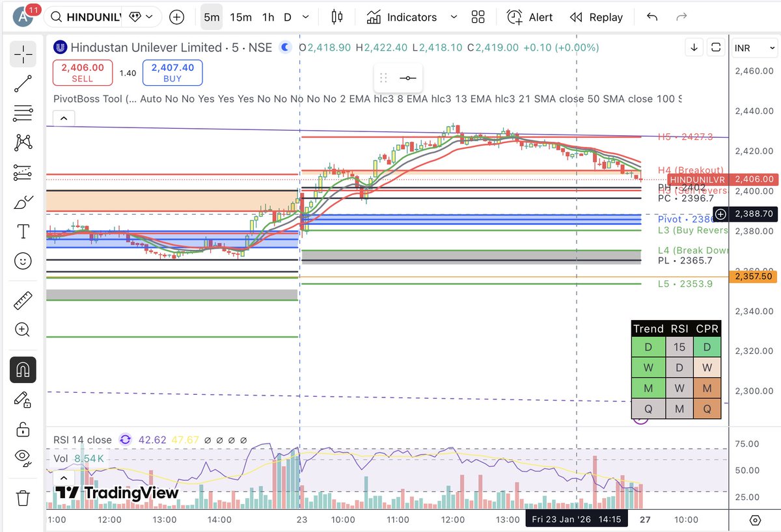Image resolution: width=781 pixels, height=532 pixels.
Task: Click the blue BUY 2,407.40 button
Action: 172,72
